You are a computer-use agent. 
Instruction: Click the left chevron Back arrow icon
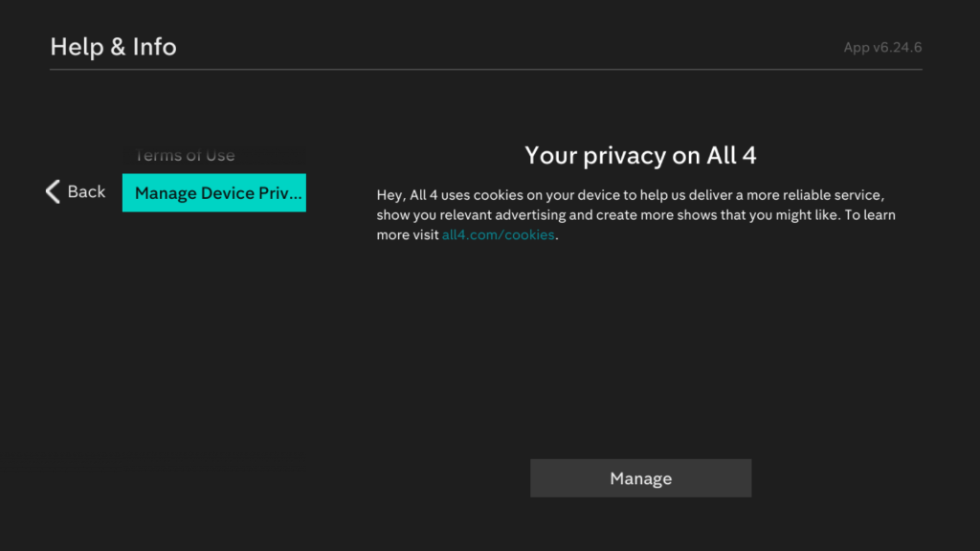(x=53, y=191)
